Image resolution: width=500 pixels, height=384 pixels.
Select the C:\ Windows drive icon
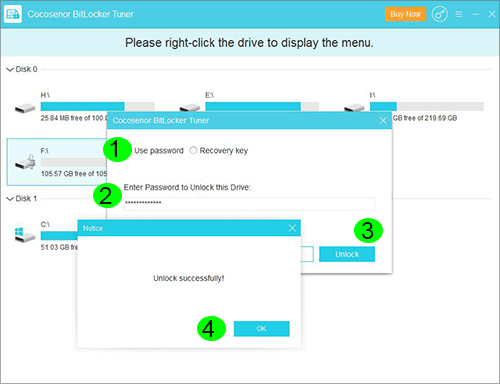(25, 235)
